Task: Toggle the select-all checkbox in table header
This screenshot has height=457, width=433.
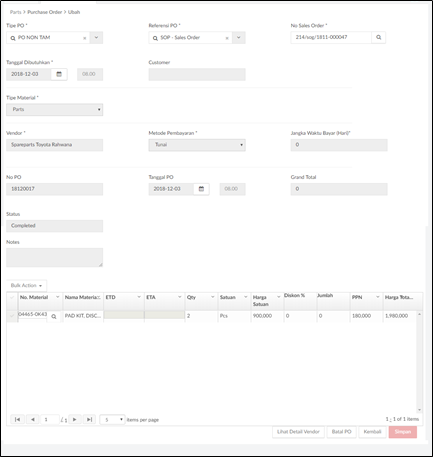Action: coord(12,297)
